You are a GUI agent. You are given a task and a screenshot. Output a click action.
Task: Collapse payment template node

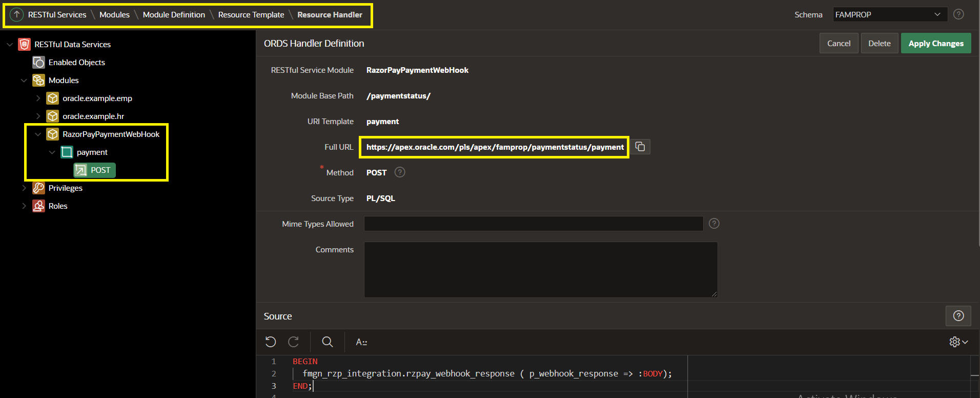pos(52,152)
